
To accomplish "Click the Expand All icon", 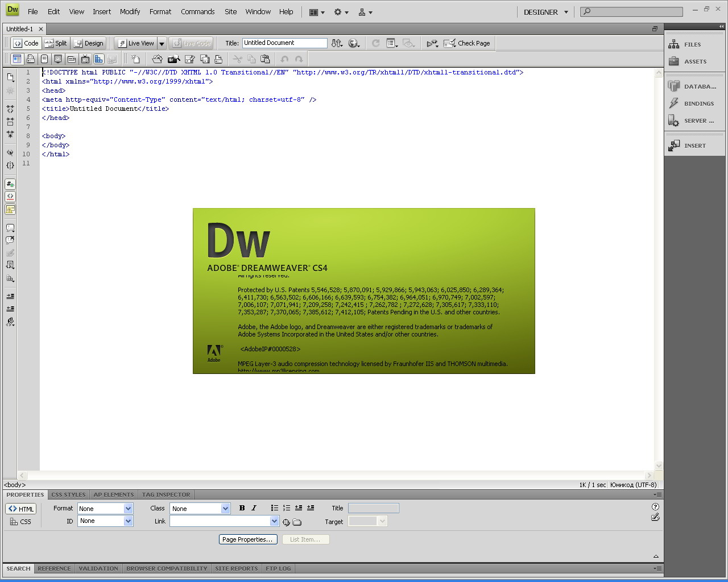I will point(10,135).
